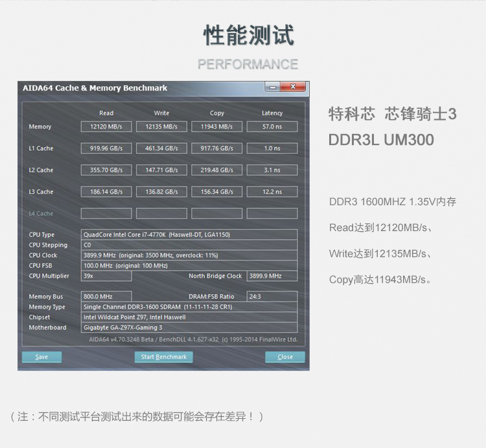This screenshot has height=448, width=486.
Task: Click the Memory row label
Action: (40, 127)
